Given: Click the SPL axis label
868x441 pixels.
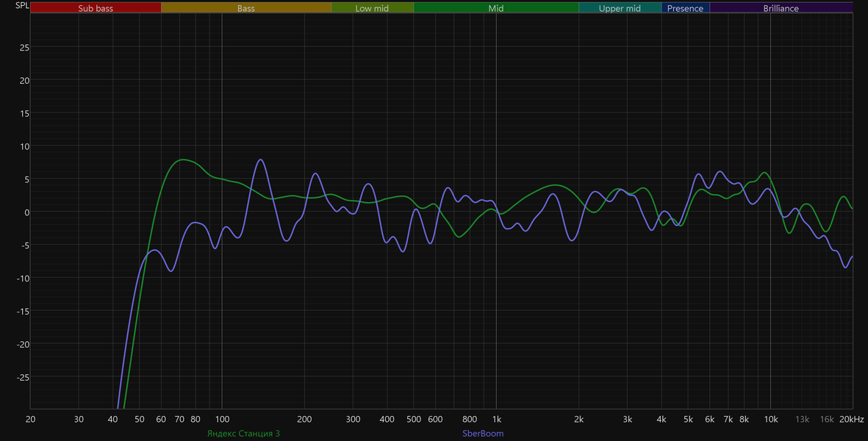Looking at the screenshot, I should [x=22, y=6].
